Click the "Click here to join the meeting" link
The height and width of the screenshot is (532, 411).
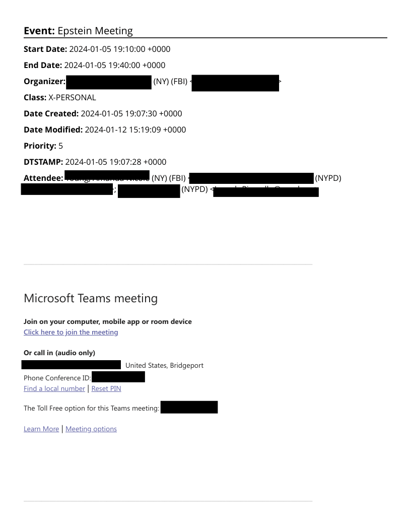tap(71, 332)
